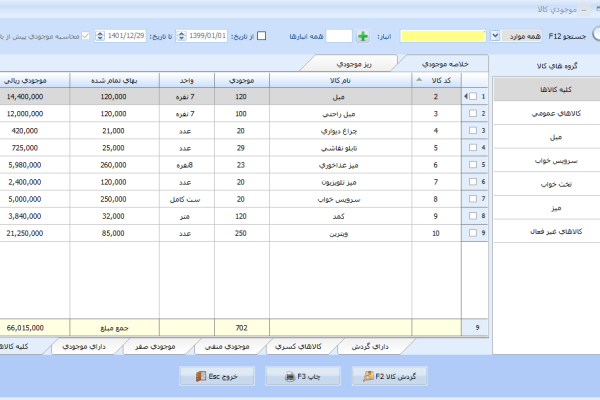The height and width of the screenshot is (400, 600).
Task: Select the موجودی صفر bottom tab
Action: click(157, 347)
